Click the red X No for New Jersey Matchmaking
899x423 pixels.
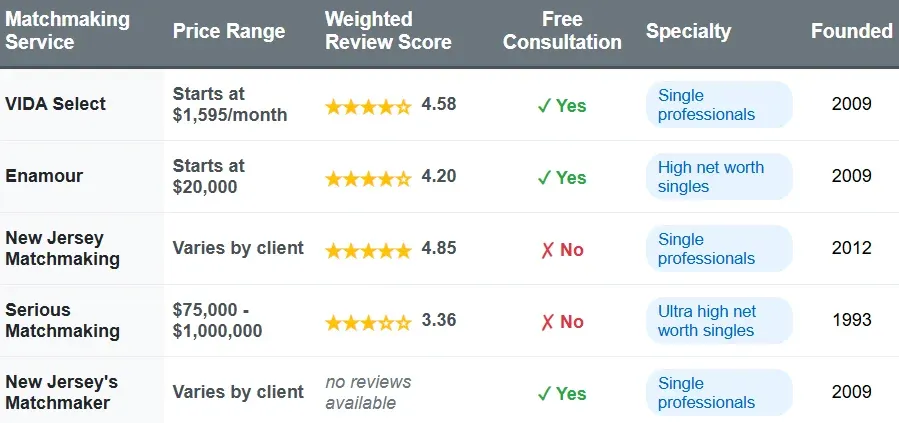click(x=562, y=250)
